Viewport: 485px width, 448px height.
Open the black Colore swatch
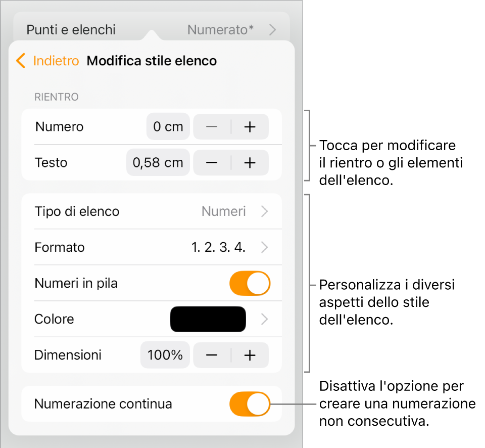(x=208, y=319)
